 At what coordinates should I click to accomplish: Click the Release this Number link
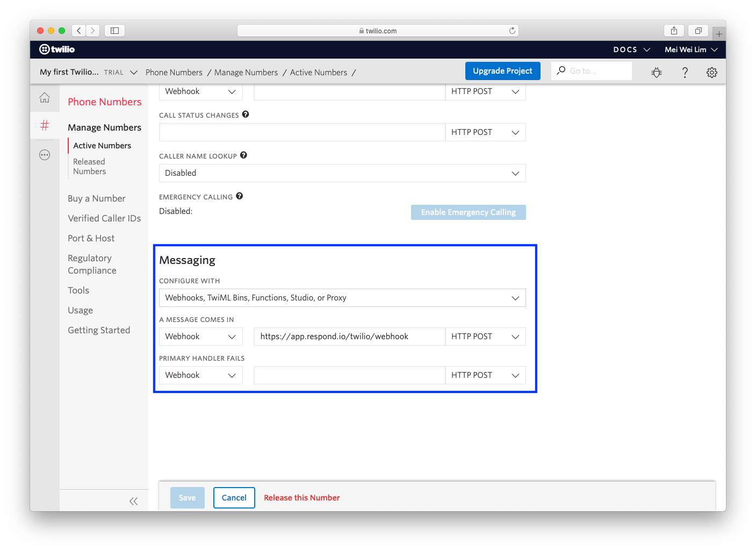click(x=301, y=497)
